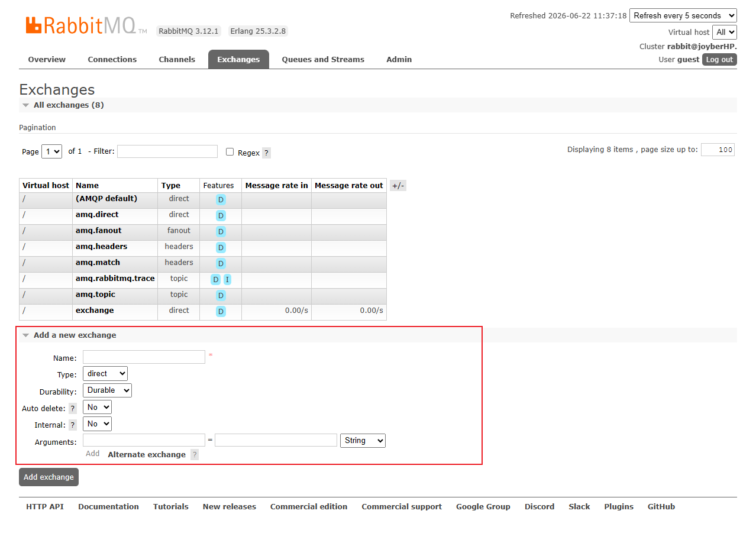
Task: Open the exchange named exchange
Action: coord(95,310)
